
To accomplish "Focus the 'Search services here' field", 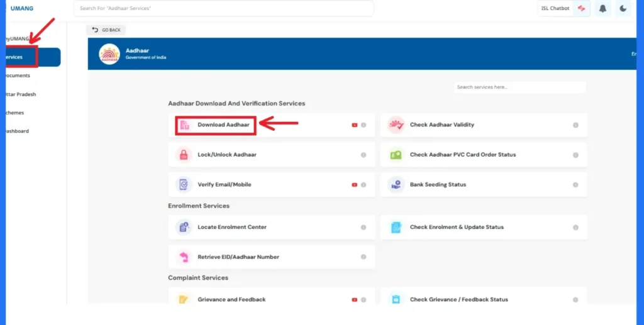I will [519, 87].
